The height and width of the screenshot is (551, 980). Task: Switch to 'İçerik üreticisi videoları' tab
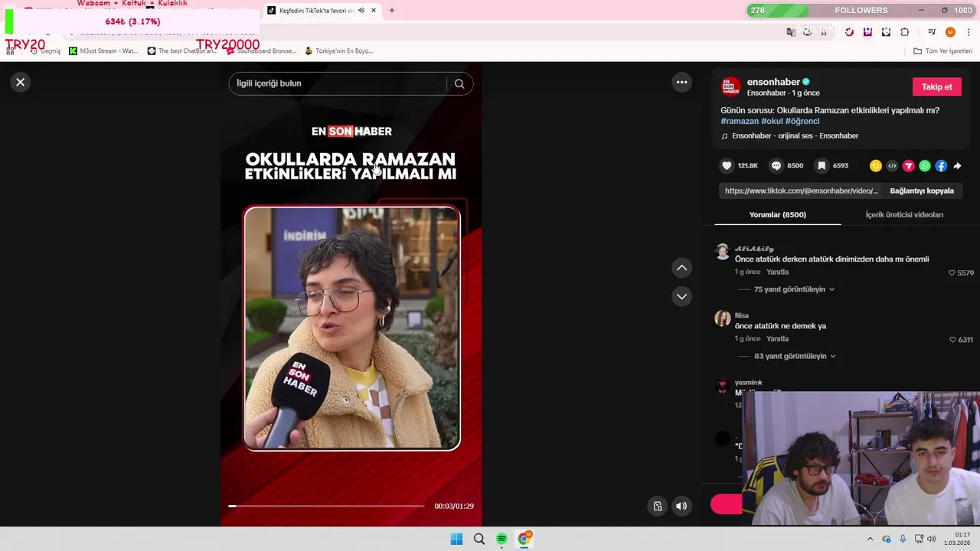(904, 214)
